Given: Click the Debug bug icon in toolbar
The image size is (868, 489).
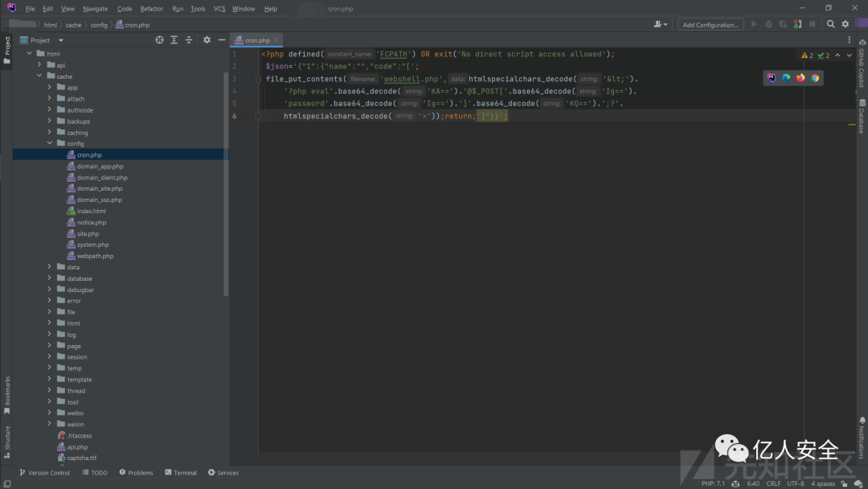Looking at the screenshot, I should (x=768, y=24).
